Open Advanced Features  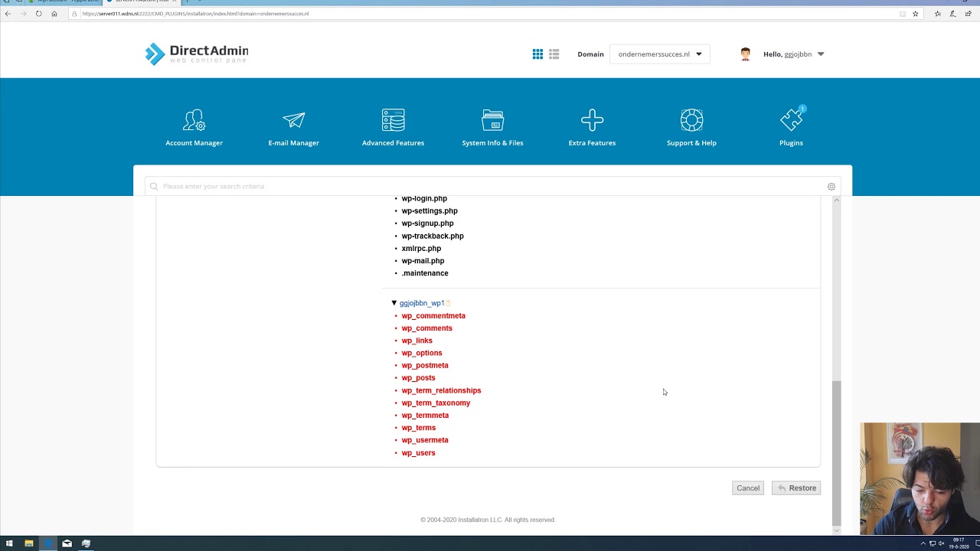[x=393, y=126]
